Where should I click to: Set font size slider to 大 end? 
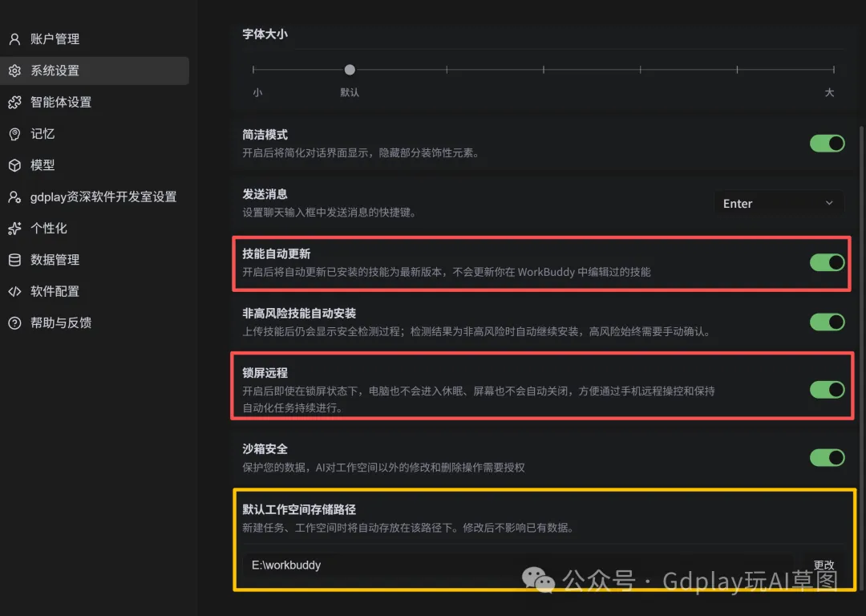pyautogui.click(x=833, y=70)
